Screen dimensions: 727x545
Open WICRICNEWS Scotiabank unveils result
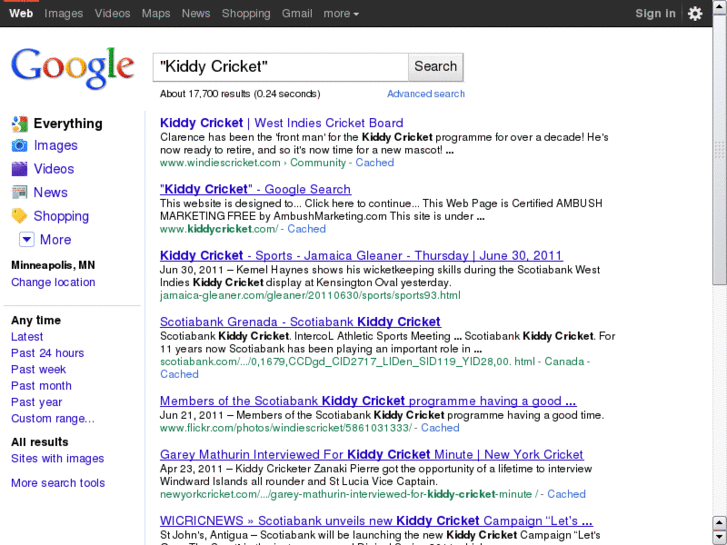click(376, 521)
